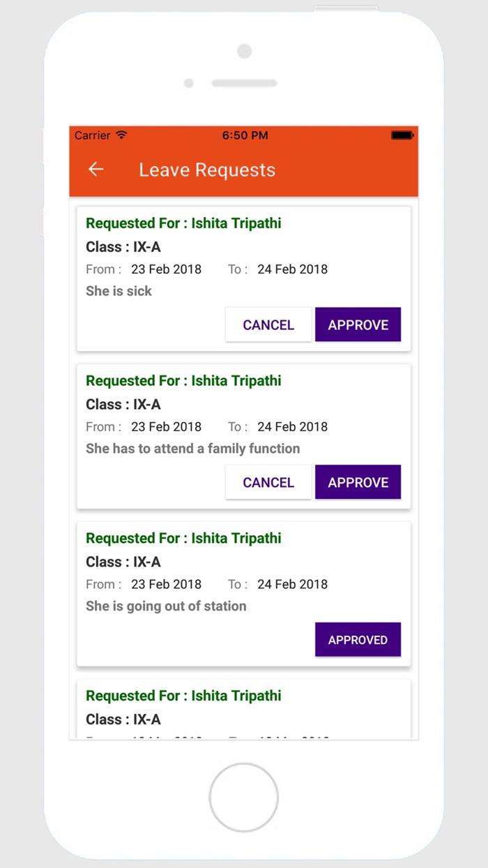Cancel the 'family function' leave request
The width and height of the screenshot is (488, 868).
(268, 482)
